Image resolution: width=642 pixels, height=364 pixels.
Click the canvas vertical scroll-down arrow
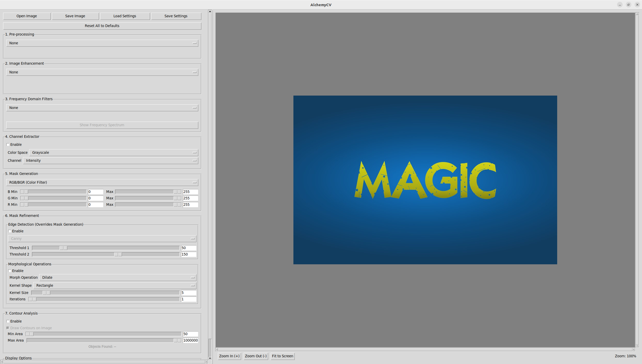point(637,346)
